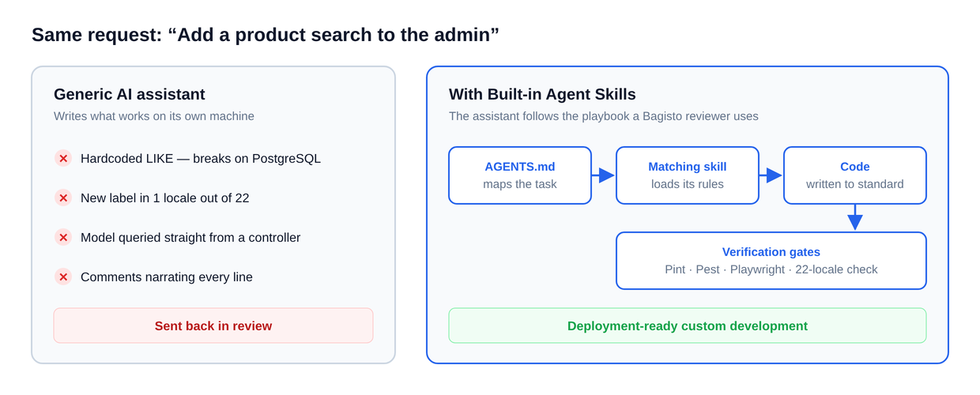Click 'Writes what works on its own machine' text
Viewport: 980px width, 395px height.
pyautogui.click(x=154, y=116)
